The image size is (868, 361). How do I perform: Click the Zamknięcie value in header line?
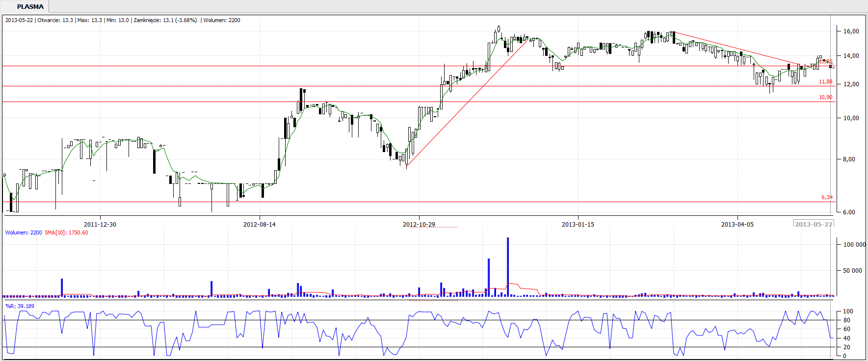click(165, 20)
